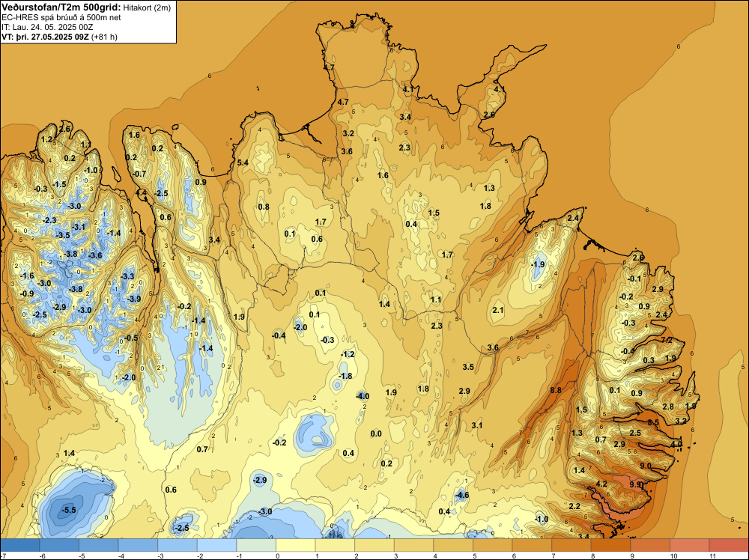Image resolution: width=749 pixels, height=560 pixels.
Task: Click the legend swatch between 0 and 1
Action: (x=295, y=545)
